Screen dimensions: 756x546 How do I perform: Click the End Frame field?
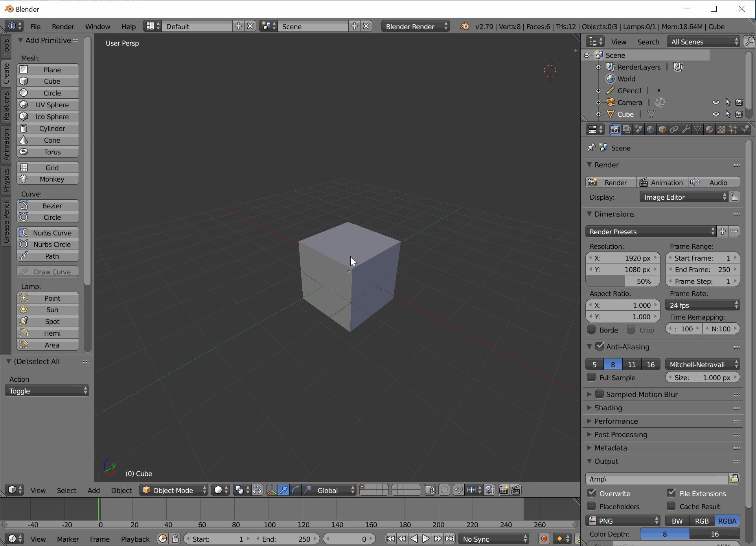click(x=702, y=269)
